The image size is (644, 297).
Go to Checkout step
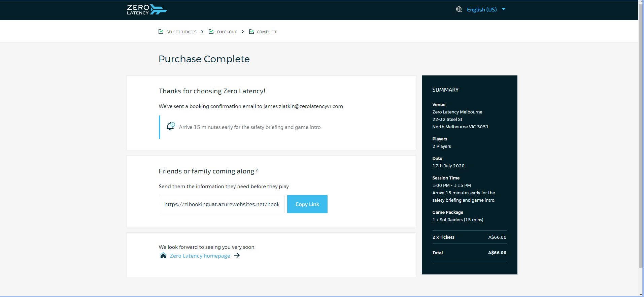click(227, 32)
